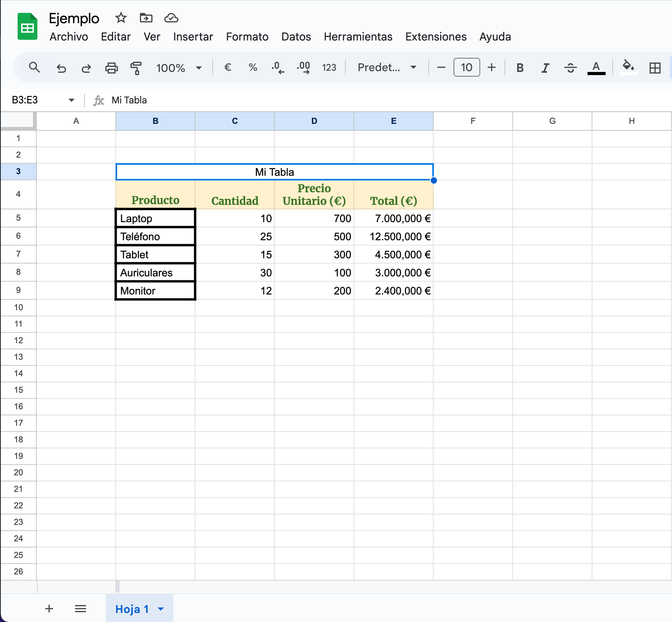Click the add new sheet plus button
The width and height of the screenshot is (672, 622).
49,609
